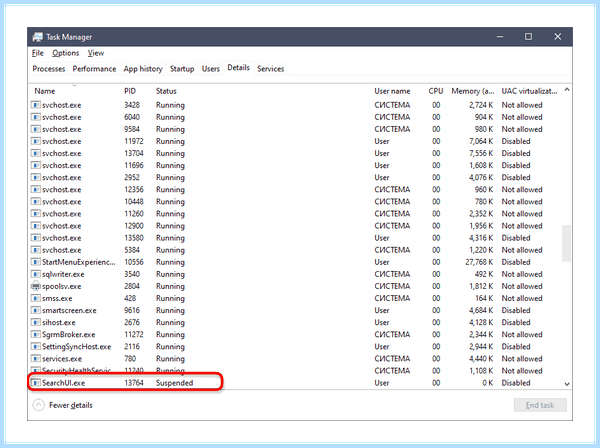Click the sqlwriter.exe process icon
The height and width of the screenshot is (448, 600).
pos(36,274)
